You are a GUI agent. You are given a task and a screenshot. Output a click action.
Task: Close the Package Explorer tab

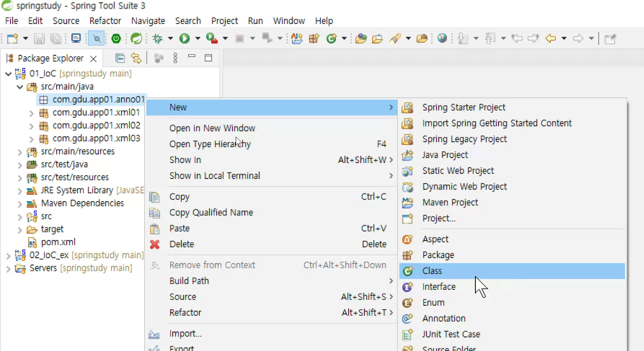[x=93, y=58]
